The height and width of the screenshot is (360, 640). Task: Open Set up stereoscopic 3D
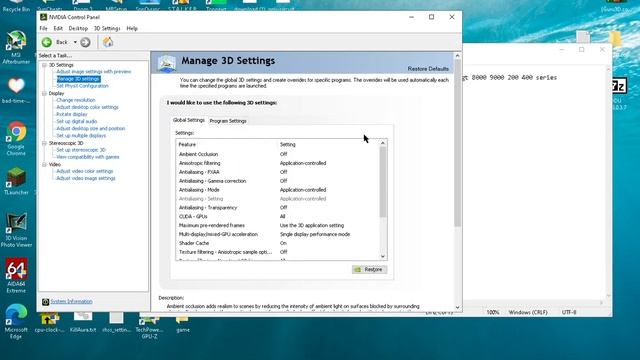coord(81,150)
